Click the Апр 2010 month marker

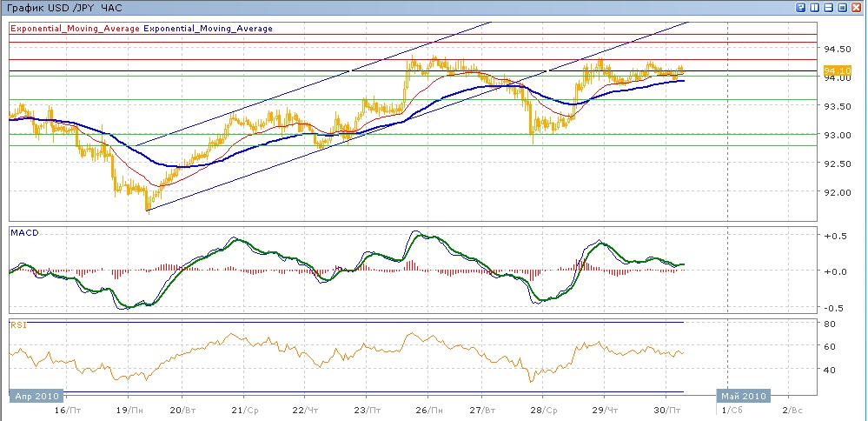tap(36, 396)
